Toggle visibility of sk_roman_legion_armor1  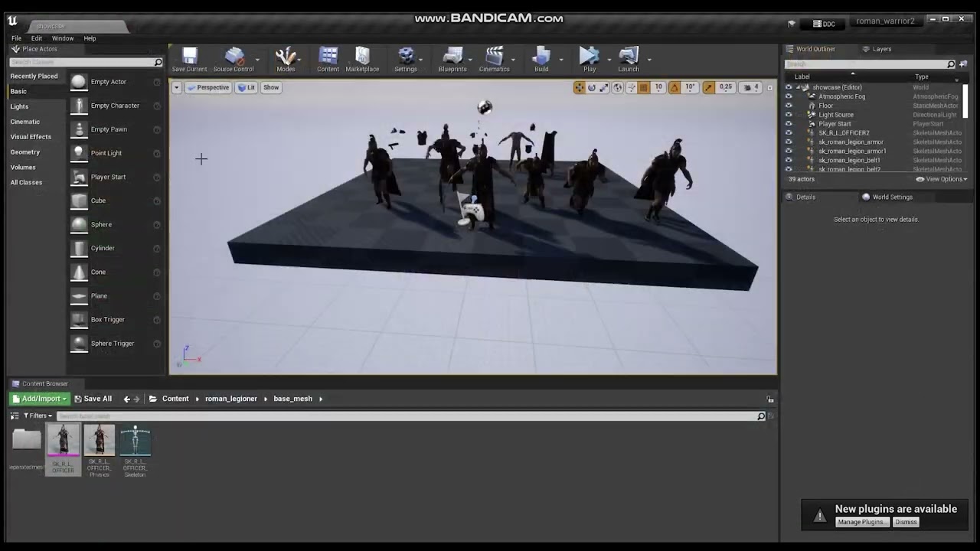point(789,152)
